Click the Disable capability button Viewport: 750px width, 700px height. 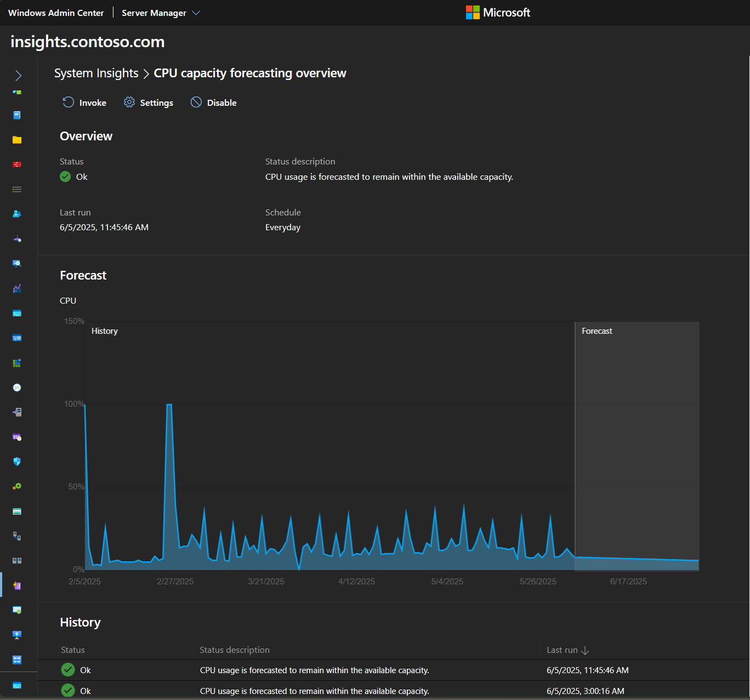214,103
